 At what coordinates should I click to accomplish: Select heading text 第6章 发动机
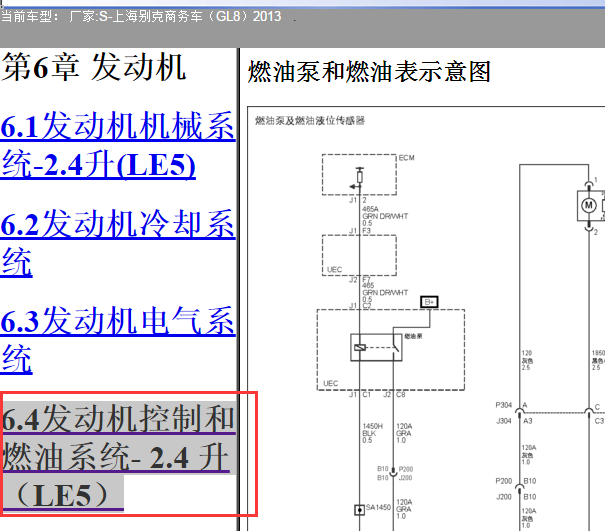click(x=94, y=67)
